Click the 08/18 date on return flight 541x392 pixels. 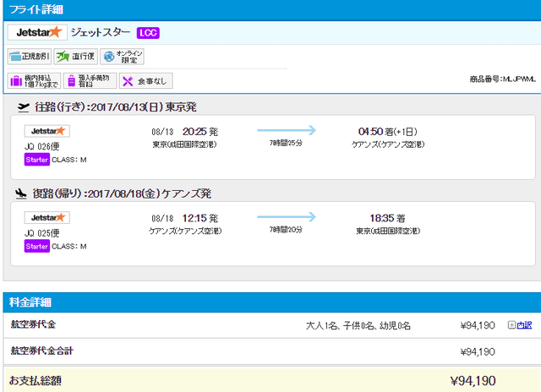(x=162, y=219)
